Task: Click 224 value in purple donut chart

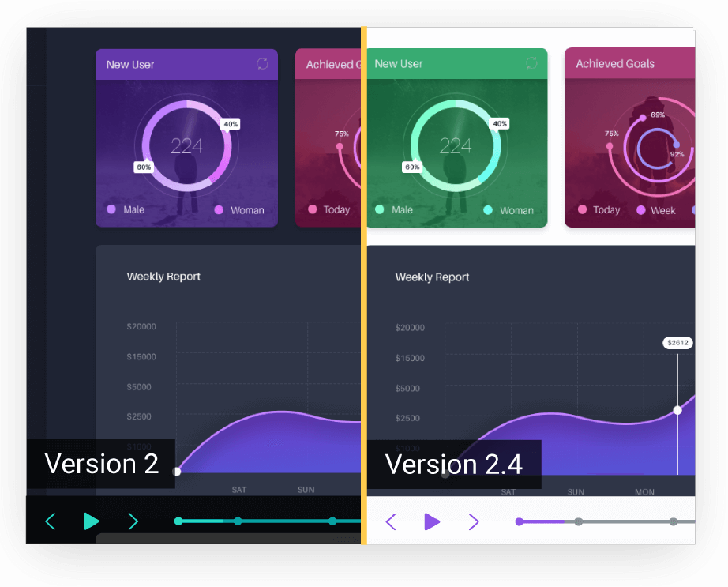Action: [186, 146]
